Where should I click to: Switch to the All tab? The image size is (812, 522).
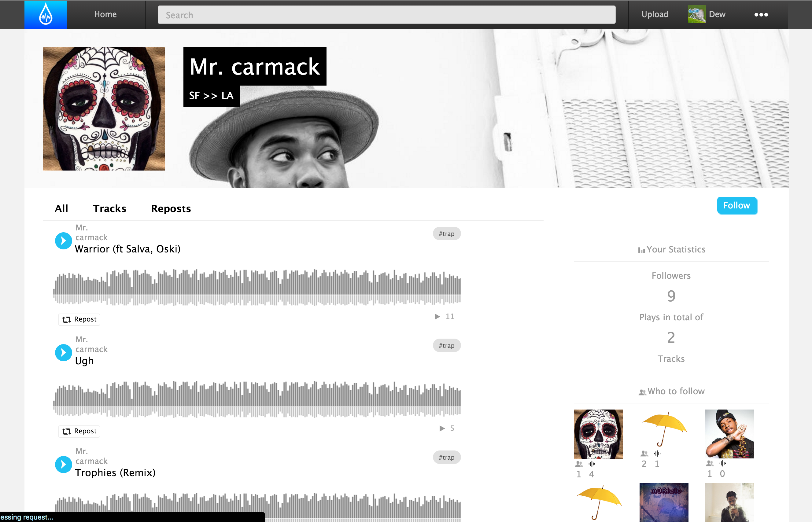click(x=61, y=208)
